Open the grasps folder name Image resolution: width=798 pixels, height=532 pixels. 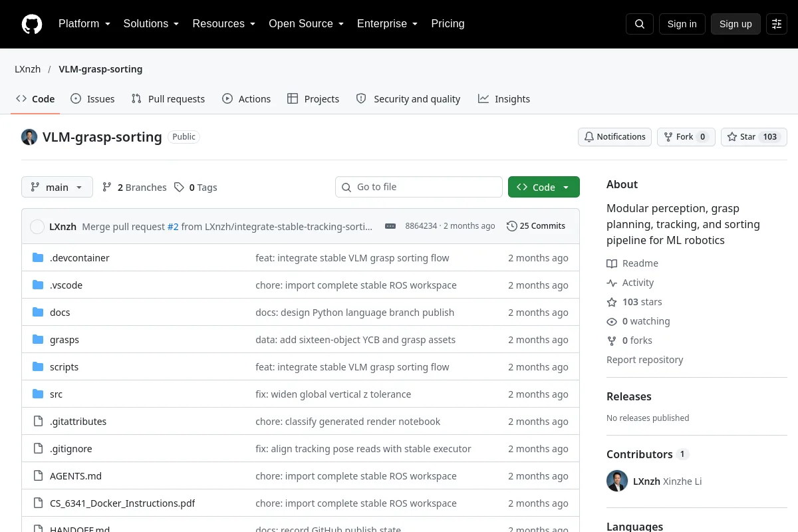(65, 340)
